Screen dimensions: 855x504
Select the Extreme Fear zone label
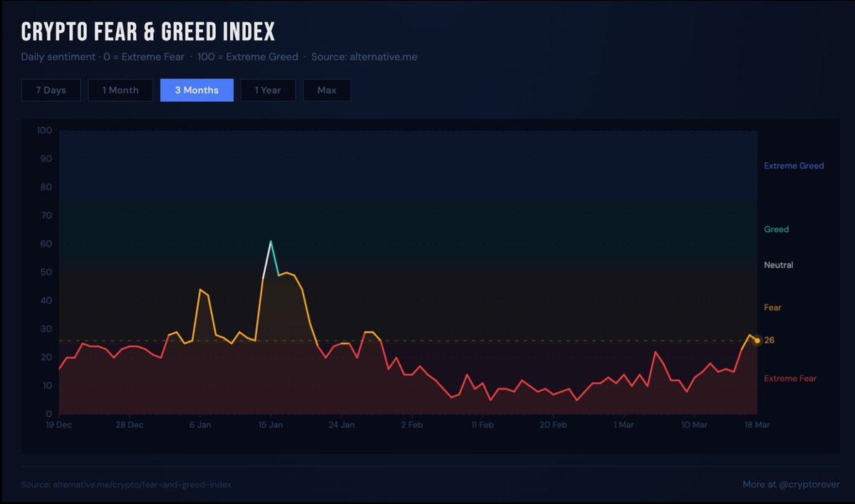(x=790, y=378)
